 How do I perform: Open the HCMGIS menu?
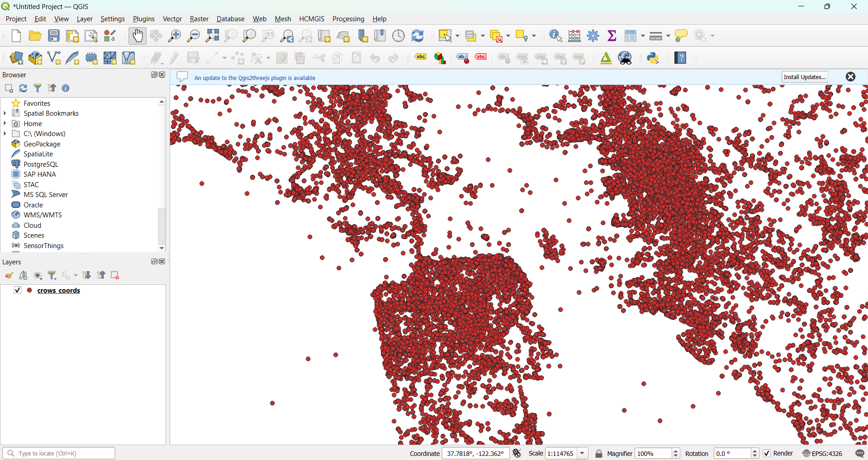(312, 19)
